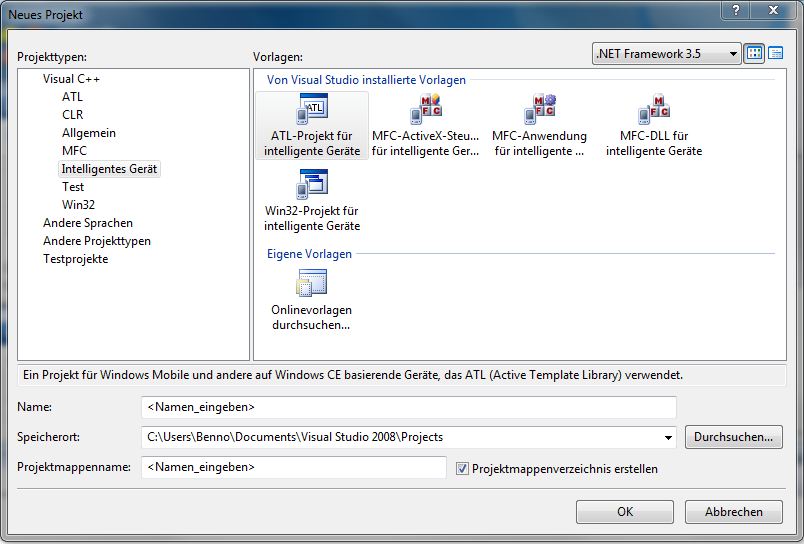804x544 pixels.
Task: Select Test project type
Action: (x=73, y=187)
